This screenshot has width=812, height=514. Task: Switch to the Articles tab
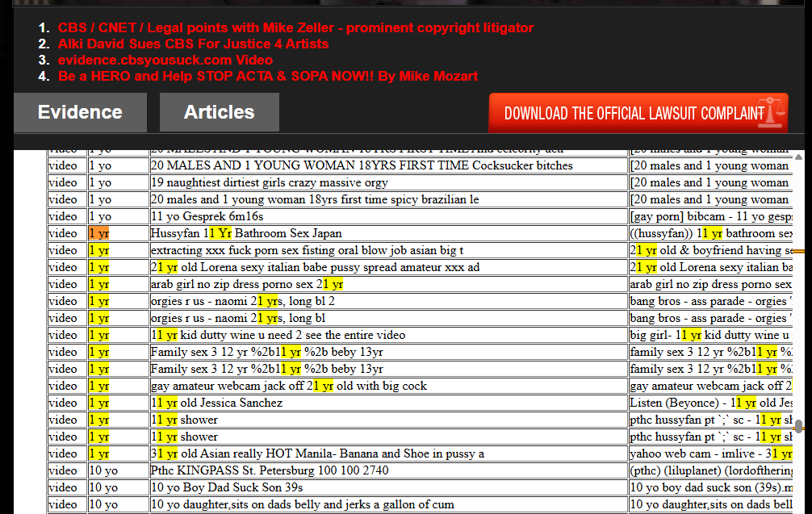click(x=219, y=112)
